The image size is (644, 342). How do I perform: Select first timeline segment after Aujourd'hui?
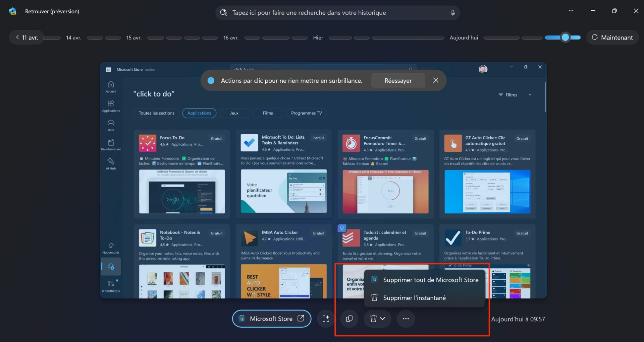(x=501, y=38)
